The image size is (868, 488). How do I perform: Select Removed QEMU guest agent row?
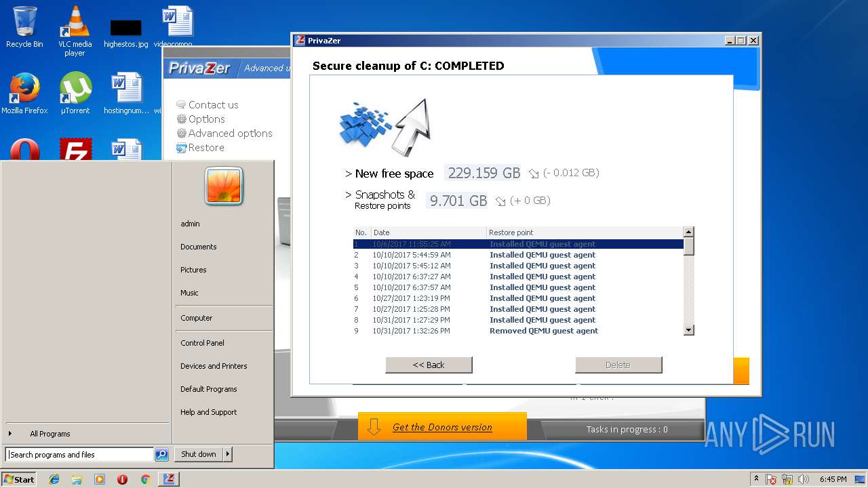[518, 331]
